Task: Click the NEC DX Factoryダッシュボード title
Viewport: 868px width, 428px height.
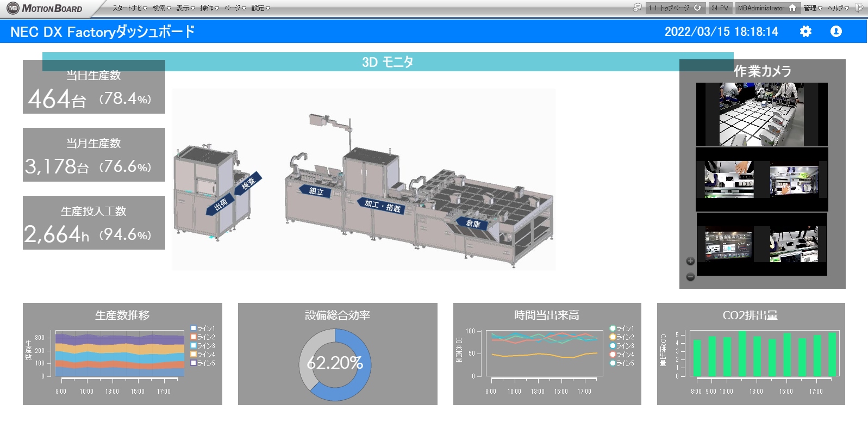Action: 103,32
